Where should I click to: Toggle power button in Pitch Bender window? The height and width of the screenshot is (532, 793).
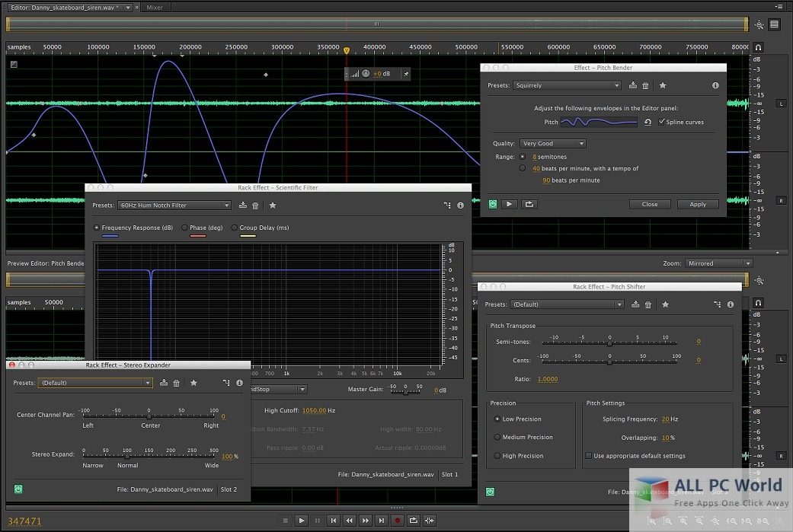click(493, 204)
